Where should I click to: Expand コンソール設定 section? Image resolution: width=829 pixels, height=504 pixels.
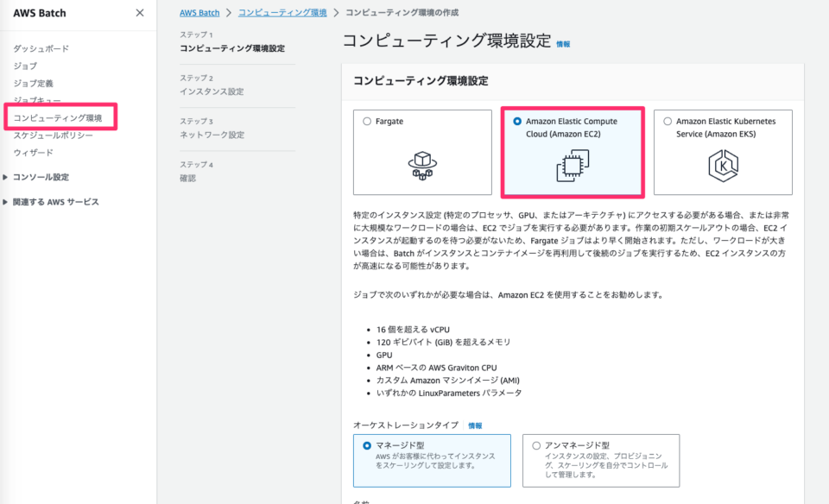[41, 177]
